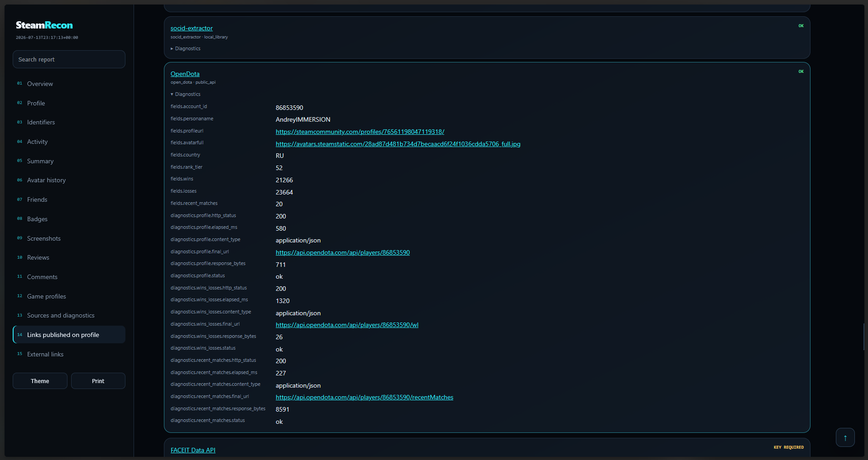Select personaname AndreyIMMERSION
The height and width of the screenshot is (460, 868).
pyautogui.click(x=303, y=119)
